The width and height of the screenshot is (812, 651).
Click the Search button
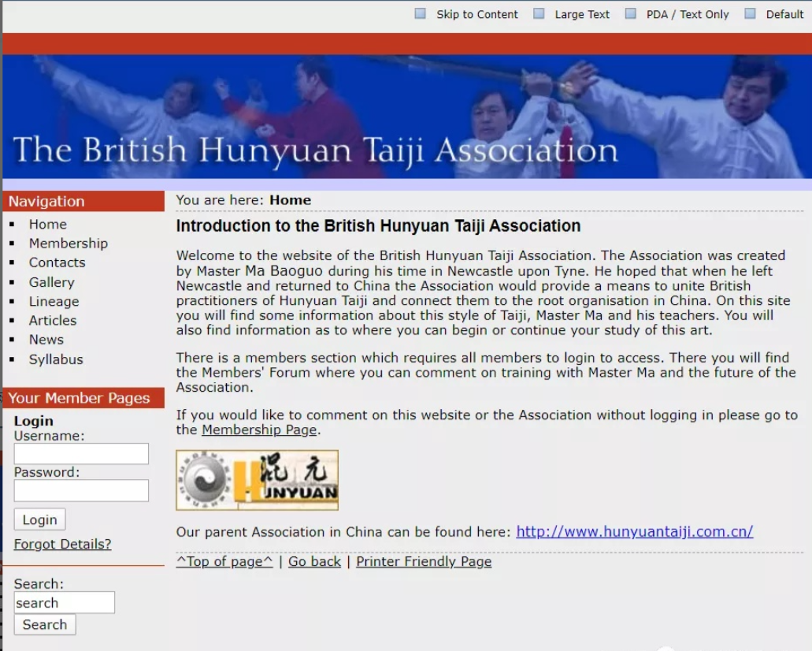tap(45, 624)
